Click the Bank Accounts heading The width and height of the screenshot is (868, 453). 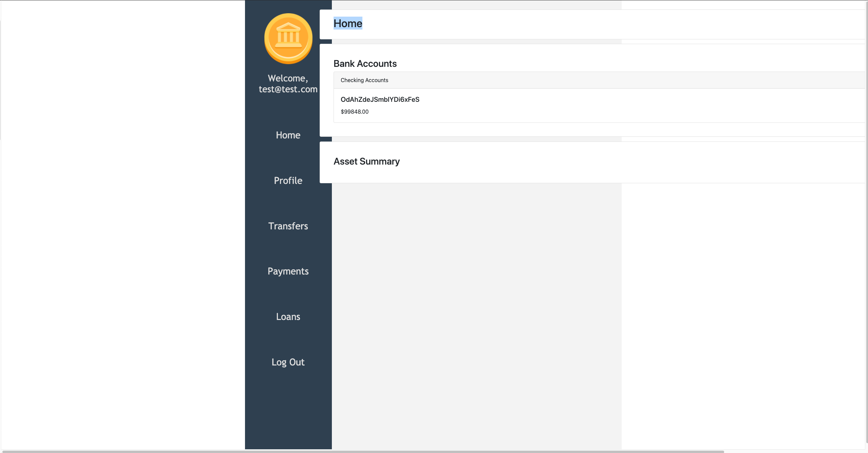click(x=365, y=64)
